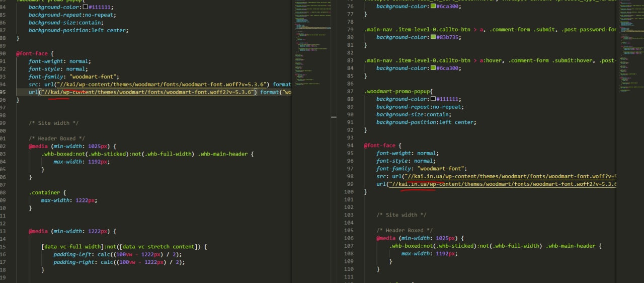Click the #6ca300 swatch on line 76
Screen dimensions: 644x283
pos(433,6)
